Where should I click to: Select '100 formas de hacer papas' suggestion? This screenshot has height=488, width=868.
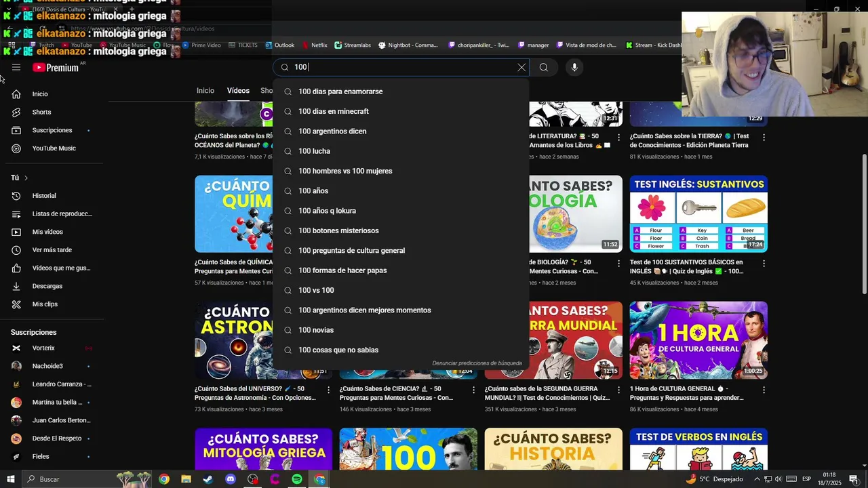401,270
